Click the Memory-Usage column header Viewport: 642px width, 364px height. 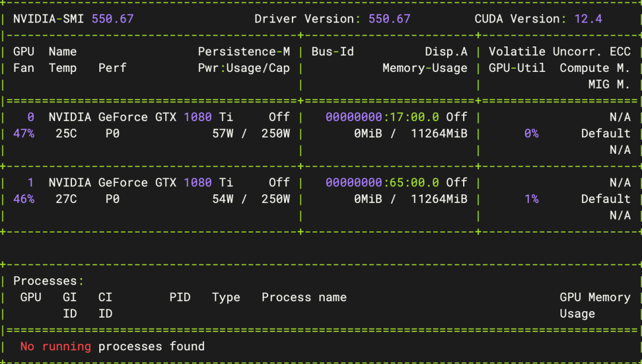point(424,68)
